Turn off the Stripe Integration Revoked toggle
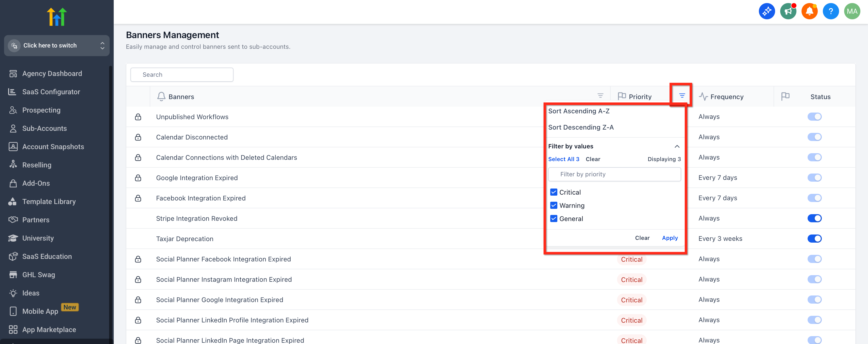Screen dimensions: 868x344 point(814,218)
